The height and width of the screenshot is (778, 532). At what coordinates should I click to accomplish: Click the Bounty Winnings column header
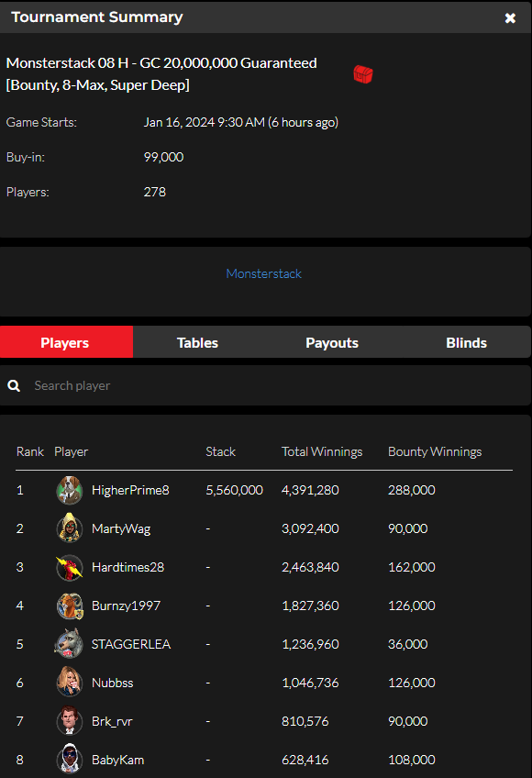pos(435,451)
